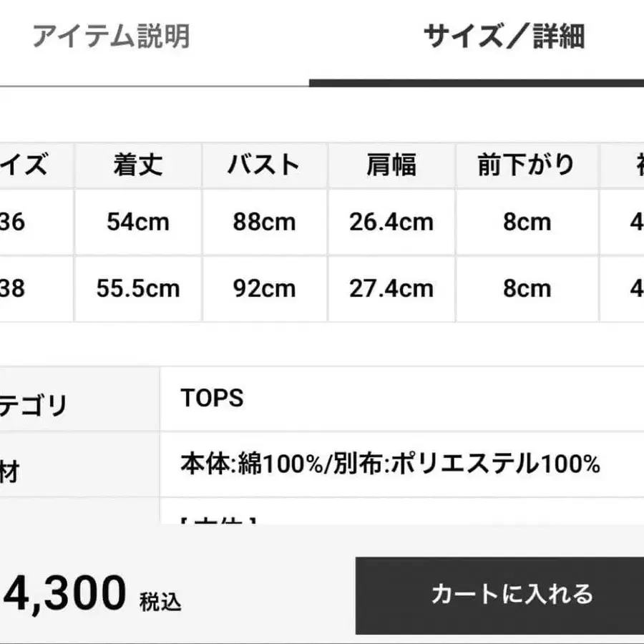
Task: Select the 92cm bust cell
Action: click(264, 288)
